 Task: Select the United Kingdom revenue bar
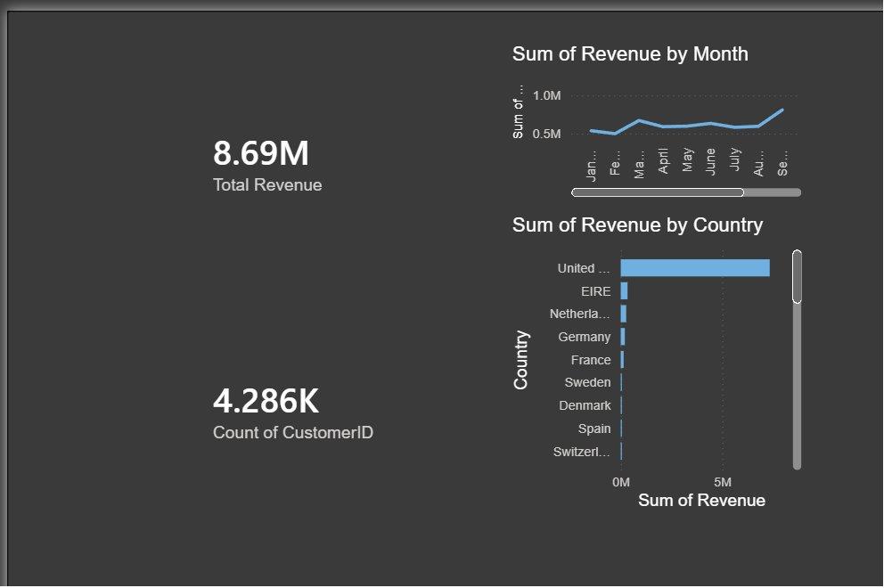click(x=695, y=268)
